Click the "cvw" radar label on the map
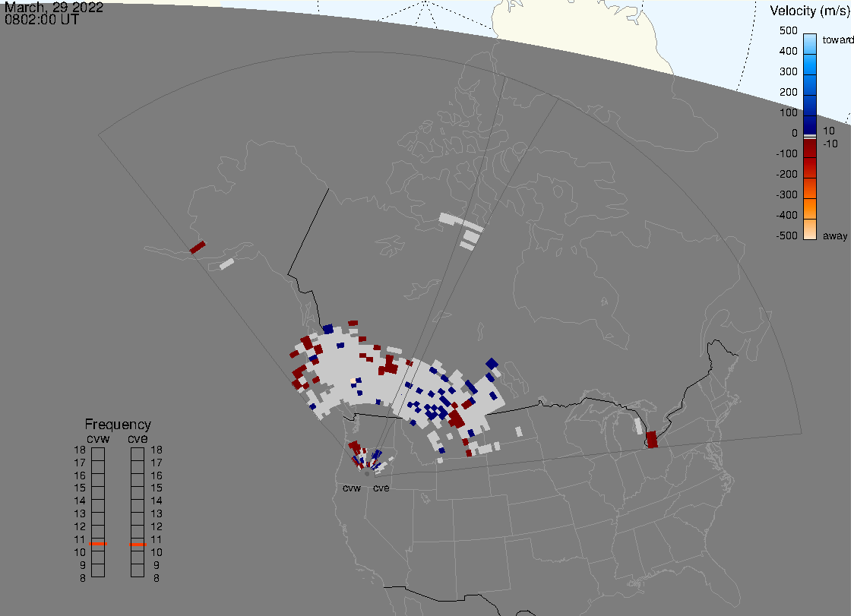The image size is (854, 616). tap(352, 488)
